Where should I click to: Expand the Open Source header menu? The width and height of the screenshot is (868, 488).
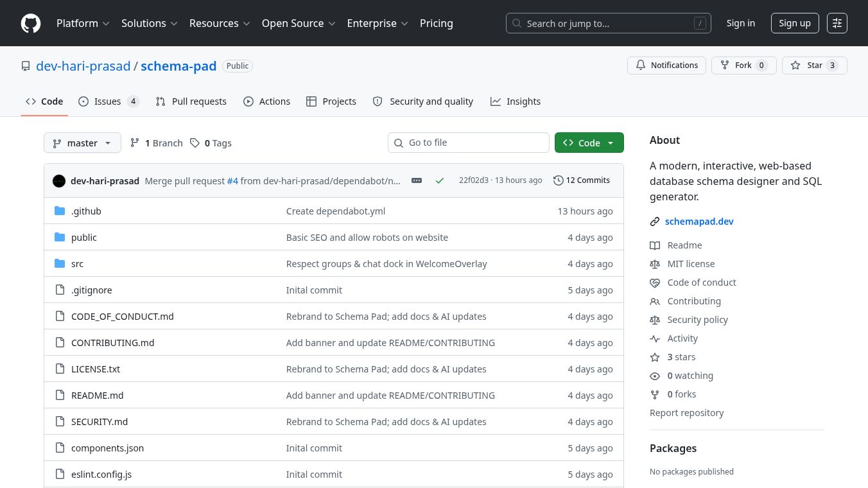click(299, 23)
